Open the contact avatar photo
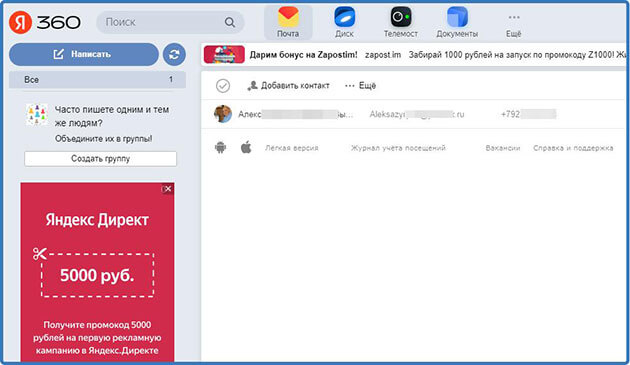This screenshot has height=365, width=630. click(223, 114)
